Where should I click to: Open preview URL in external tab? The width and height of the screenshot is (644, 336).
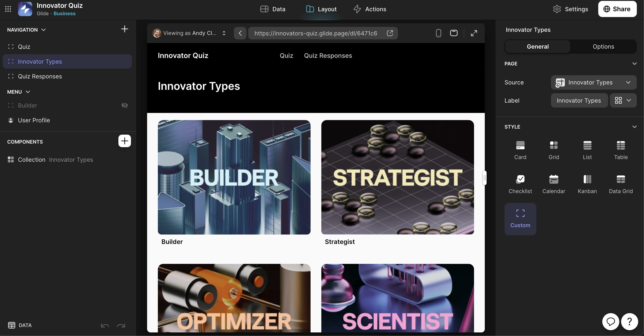[390, 33]
